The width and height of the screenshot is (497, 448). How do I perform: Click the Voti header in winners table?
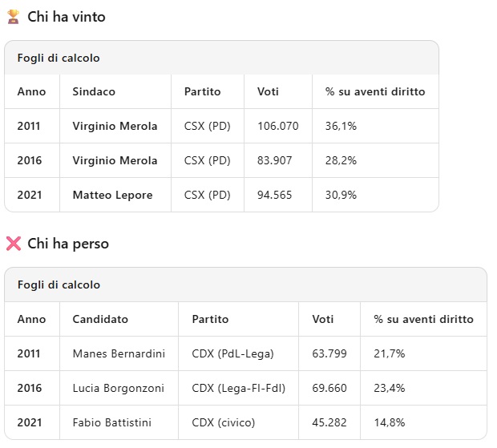click(x=268, y=91)
